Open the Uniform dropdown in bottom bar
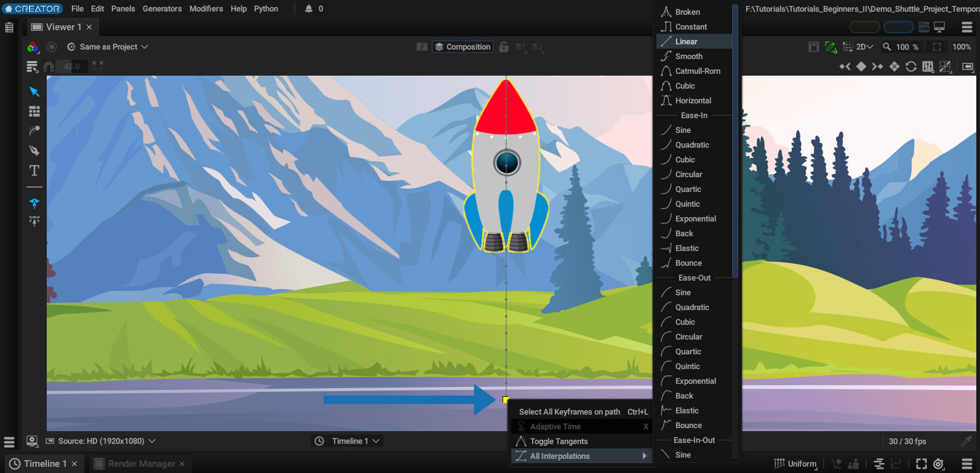This screenshot has width=980, height=473. click(795, 464)
